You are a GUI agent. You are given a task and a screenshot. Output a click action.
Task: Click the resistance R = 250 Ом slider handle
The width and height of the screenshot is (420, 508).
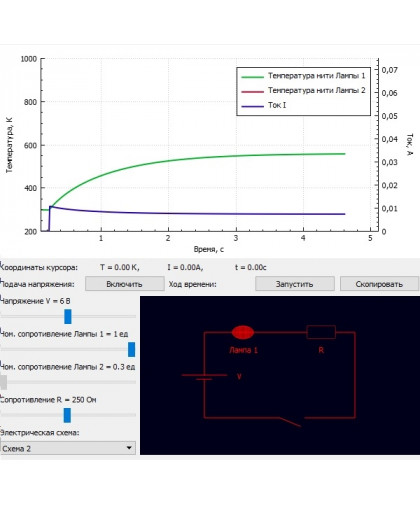[67, 415]
